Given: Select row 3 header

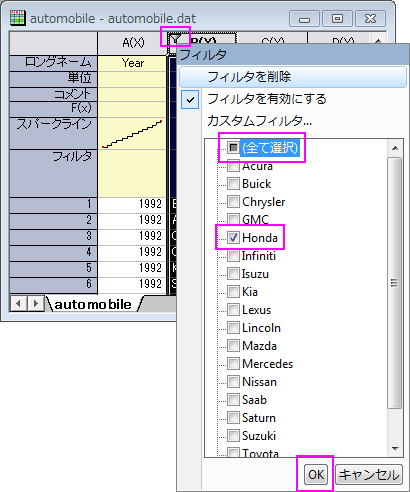Looking at the screenshot, I should (x=53, y=237).
